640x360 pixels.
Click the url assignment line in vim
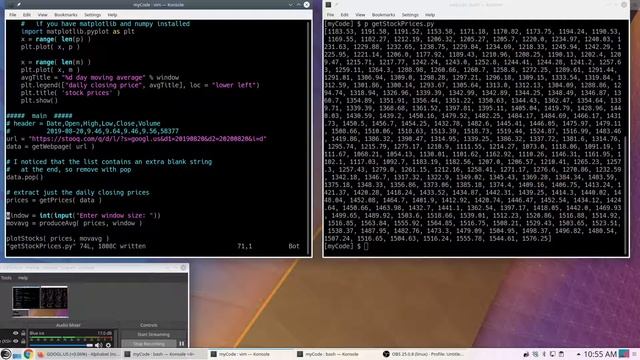coord(136,139)
